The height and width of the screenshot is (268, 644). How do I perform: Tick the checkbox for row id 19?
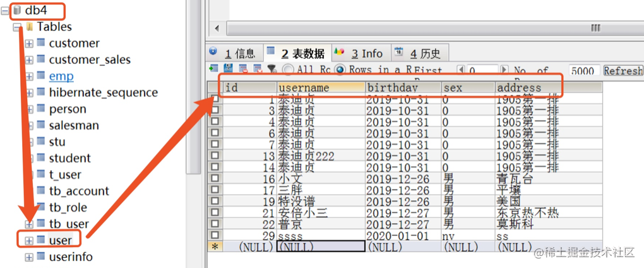click(215, 201)
